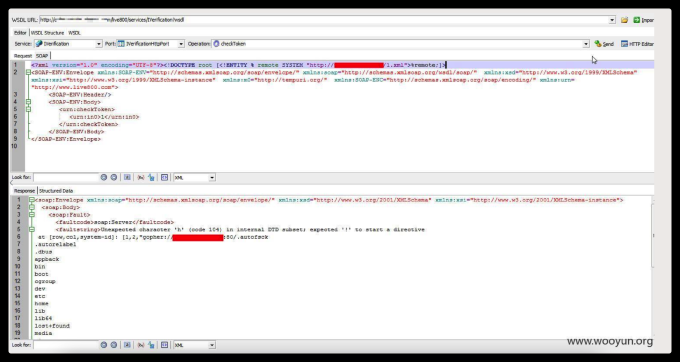Switch to the WSDL Structure tab
The image size is (680, 362).
[x=47, y=33]
